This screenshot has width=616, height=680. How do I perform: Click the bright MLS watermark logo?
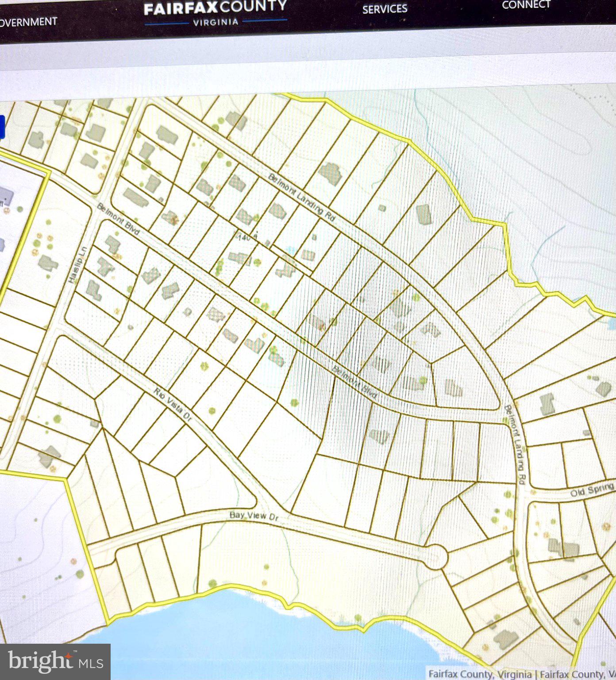[55, 661]
